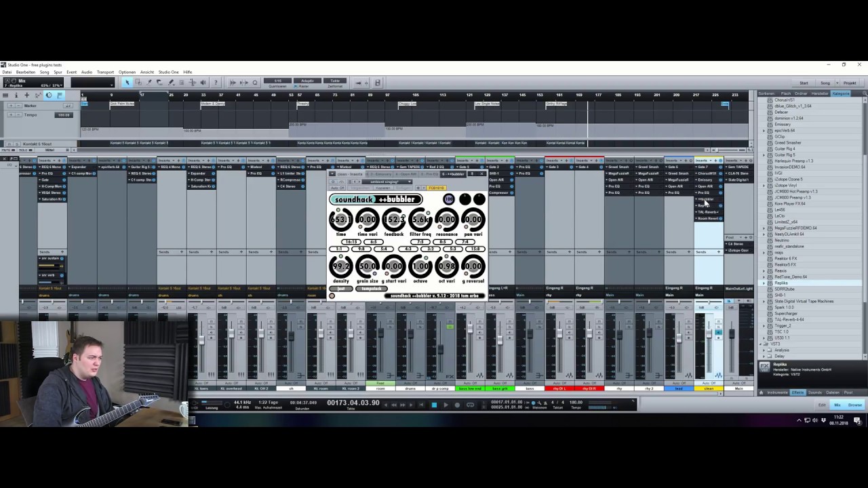The image size is (868, 488).
Task: Open the Datei menu
Action: coord(7,72)
